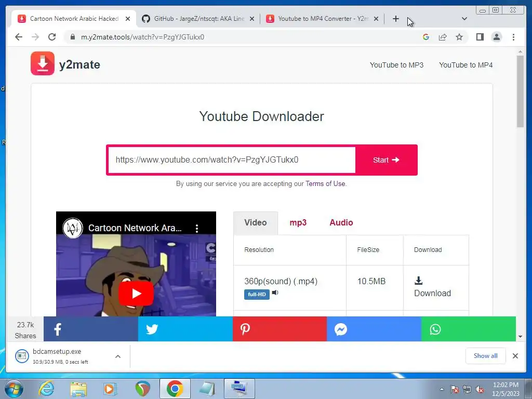Viewport: 532px width, 399px height.
Task: Click the Action Center flag tray icon
Action: pos(454,390)
